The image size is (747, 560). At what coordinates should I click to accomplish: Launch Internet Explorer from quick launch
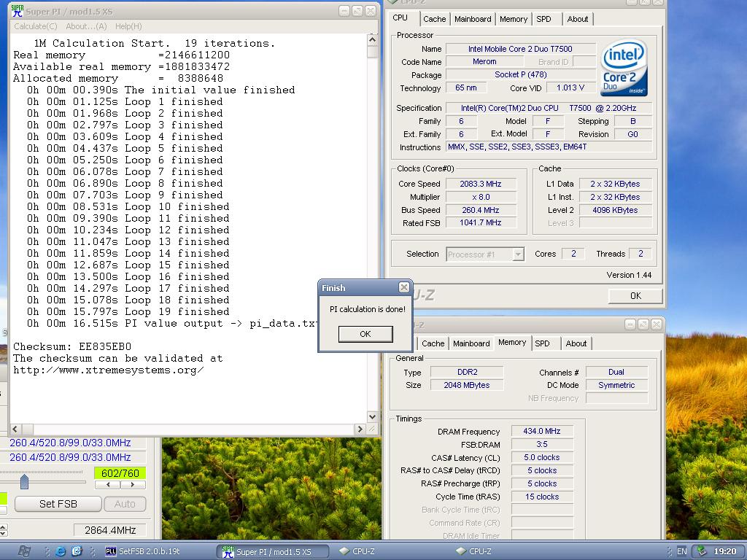pyautogui.click(x=61, y=551)
